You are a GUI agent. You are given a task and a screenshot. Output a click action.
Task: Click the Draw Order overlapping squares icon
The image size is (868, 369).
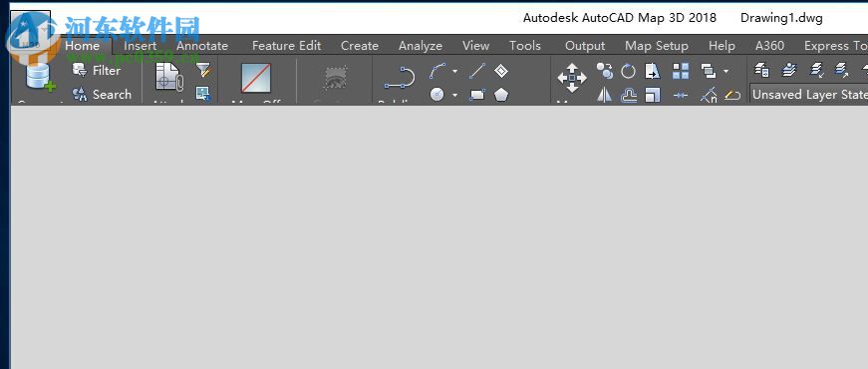708,71
